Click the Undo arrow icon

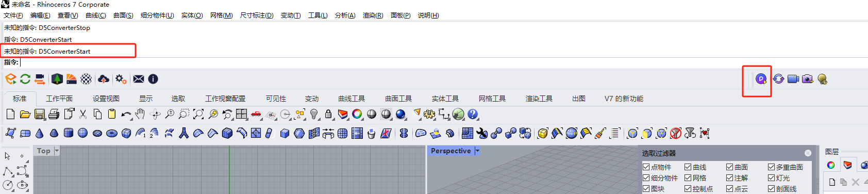[126, 114]
